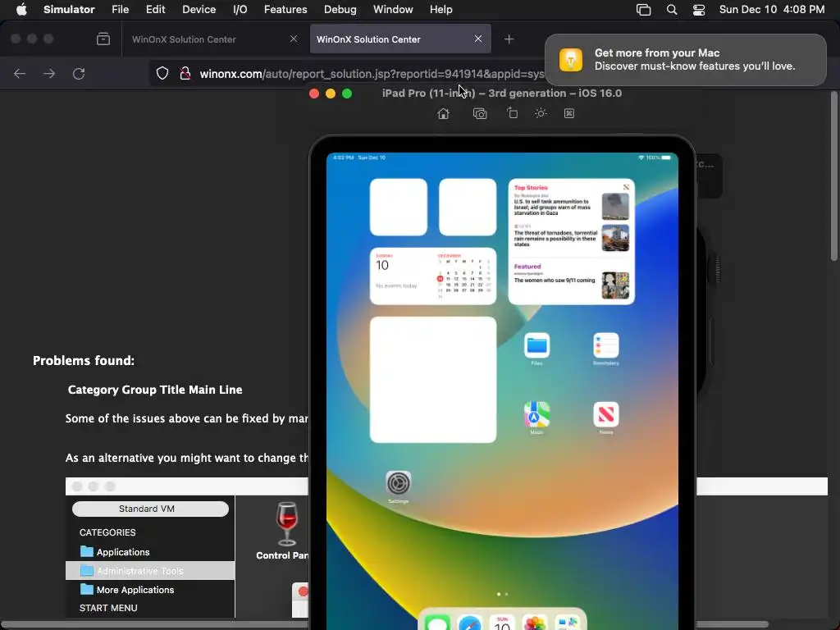Open the Simulator app menu

(x=69, y=10)
